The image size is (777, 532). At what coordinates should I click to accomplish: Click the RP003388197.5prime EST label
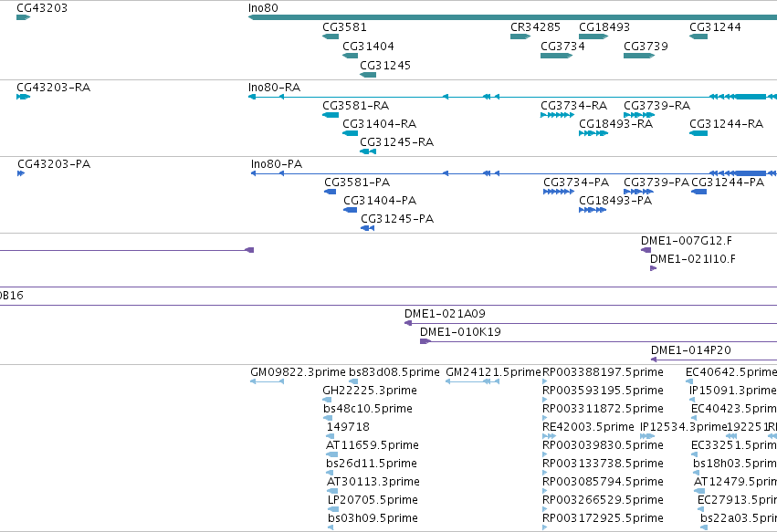(x=604, y=372)
